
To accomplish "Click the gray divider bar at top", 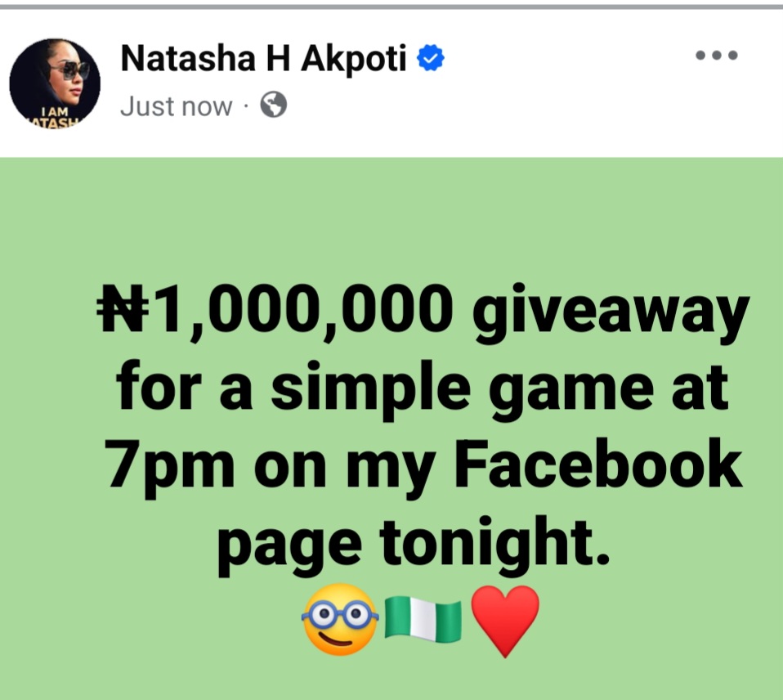I will (x=391, y=7).
